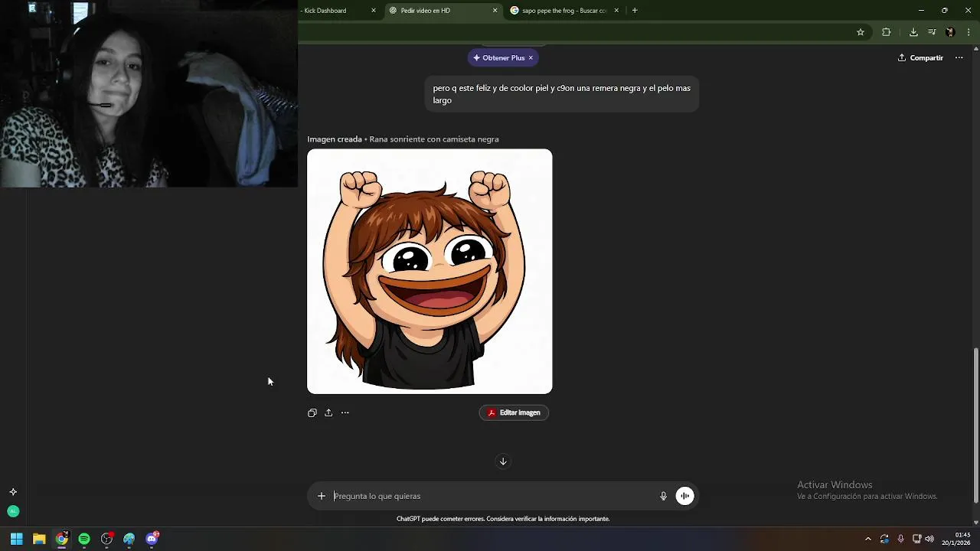This screenshot has width=980, height=551.
Task: Click the microphone tray icon
Action: [x=900, y=539]
